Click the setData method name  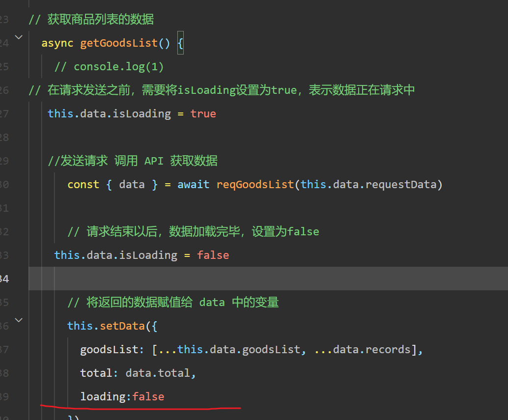[x=122, y=326]
